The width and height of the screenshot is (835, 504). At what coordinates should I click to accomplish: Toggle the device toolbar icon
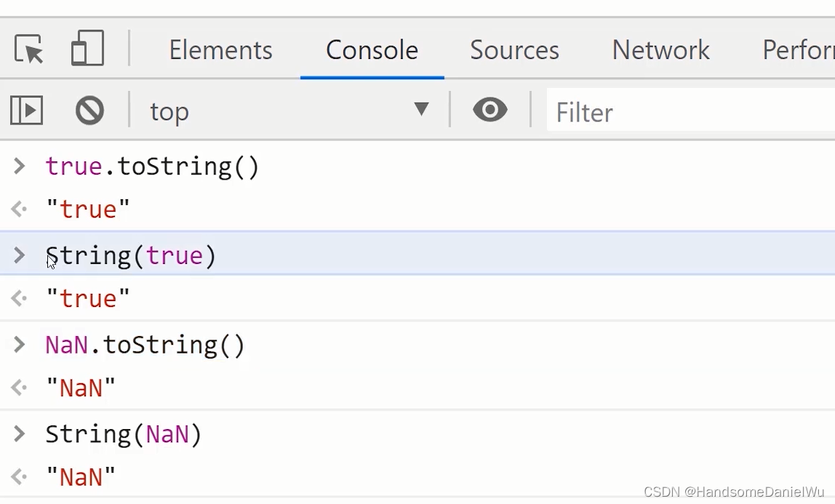coord(87,49)
